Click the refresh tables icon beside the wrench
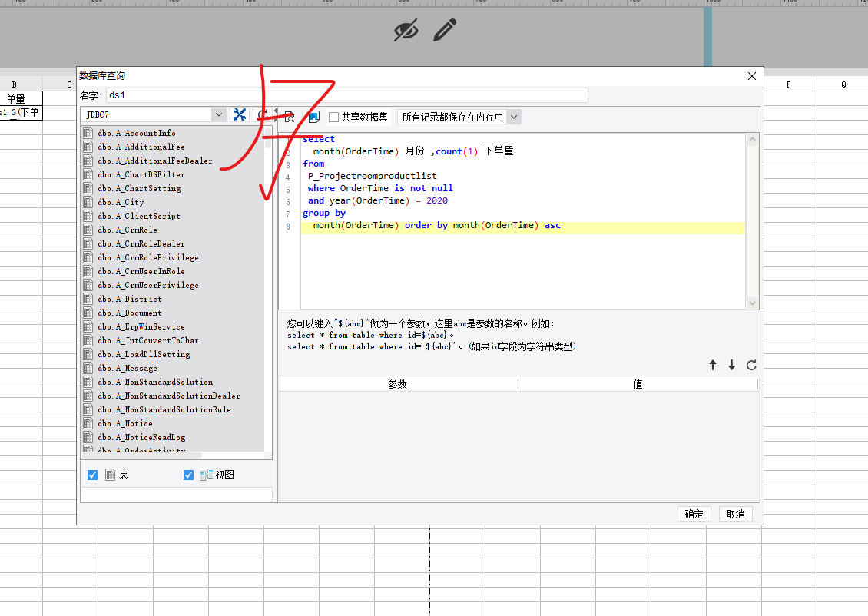This screenshot has height=616, width=868. (261, 115)
